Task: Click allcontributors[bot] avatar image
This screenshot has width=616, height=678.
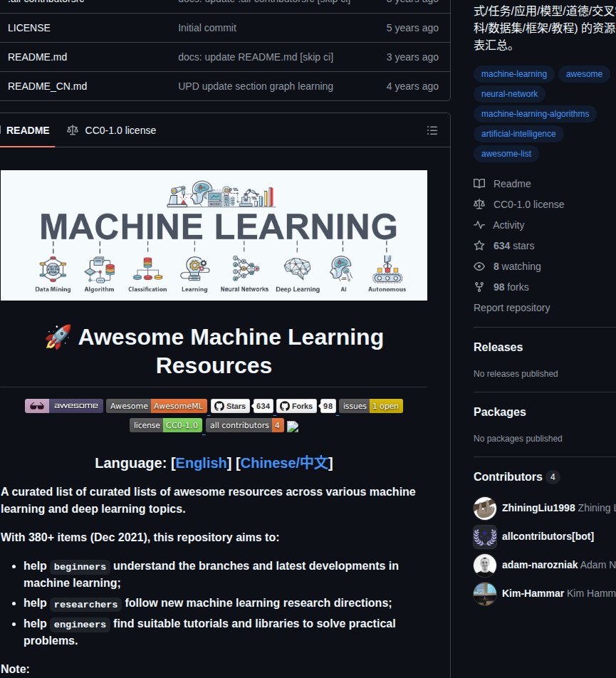Action: (484, 536)
